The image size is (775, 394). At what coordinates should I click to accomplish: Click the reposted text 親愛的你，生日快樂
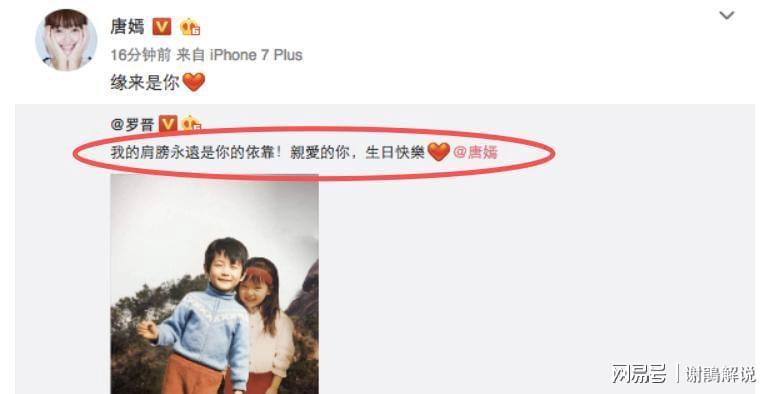click(x=357, y=152)
